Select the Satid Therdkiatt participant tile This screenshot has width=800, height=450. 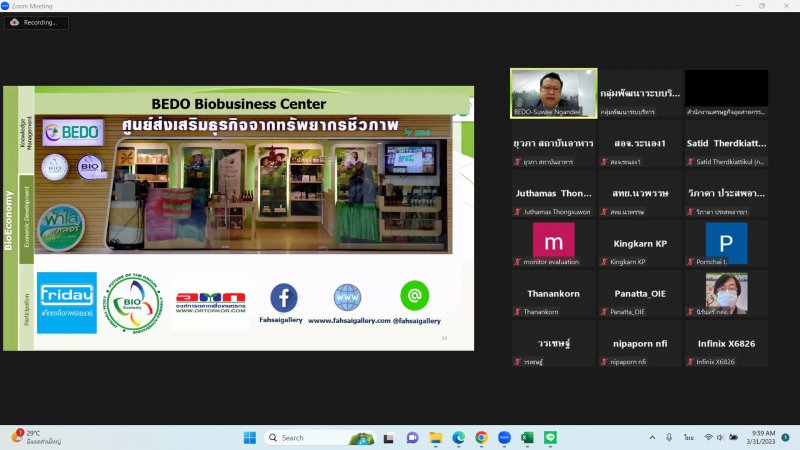tap(727, 143)
